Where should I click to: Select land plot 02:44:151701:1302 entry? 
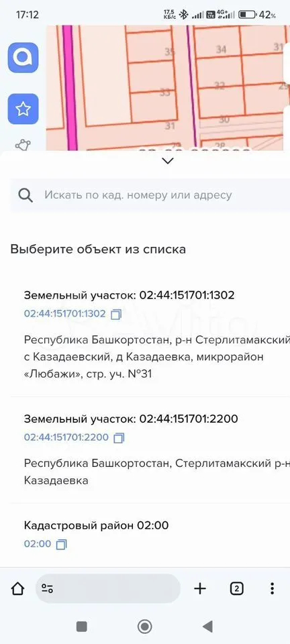click(x=157, y=335)
